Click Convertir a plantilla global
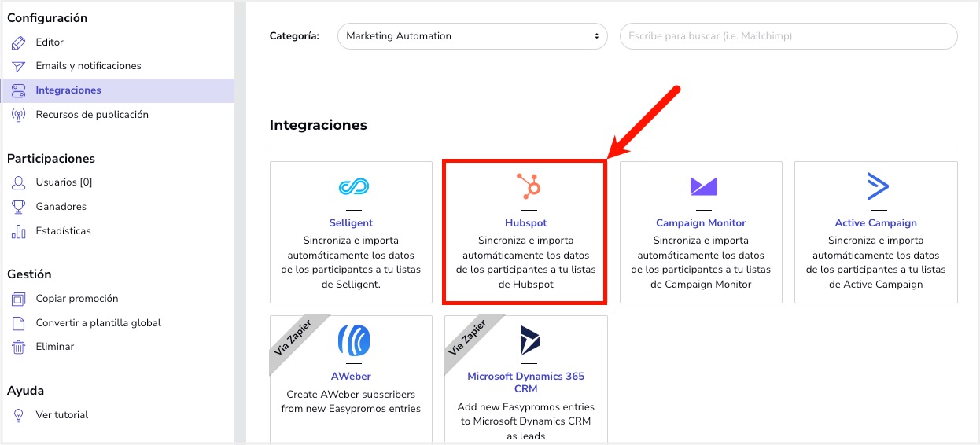 [x=98, y=323]
